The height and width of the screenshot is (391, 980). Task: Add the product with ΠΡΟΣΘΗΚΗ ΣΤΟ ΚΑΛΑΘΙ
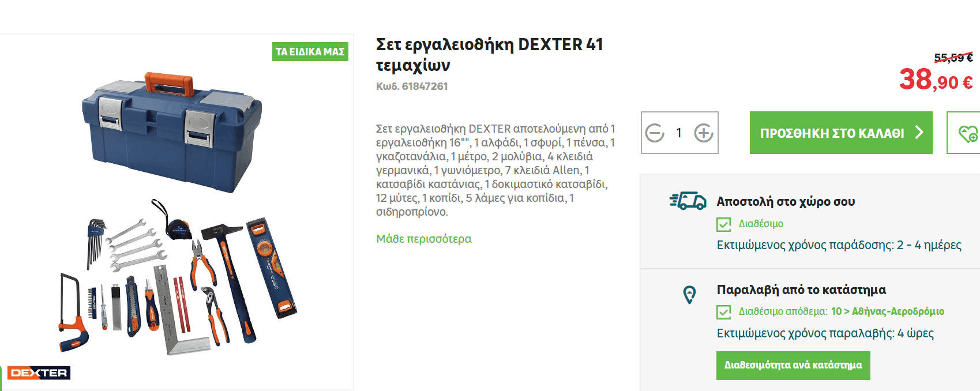(x=841, y=133)
